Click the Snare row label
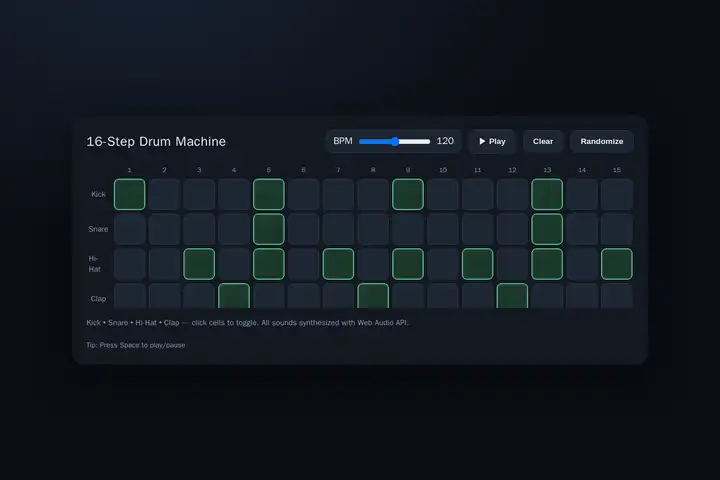The image size is (720, 480). [98, 229]
